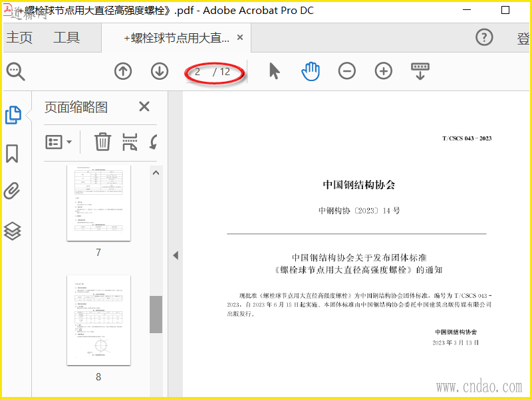Click the 登 sign-in button
Screen dimensions: 532x399
pos(523,38)
